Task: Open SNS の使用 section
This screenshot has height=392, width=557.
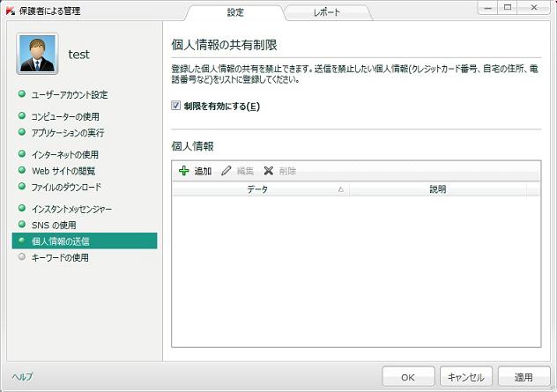Action: [x=54, y=226]
